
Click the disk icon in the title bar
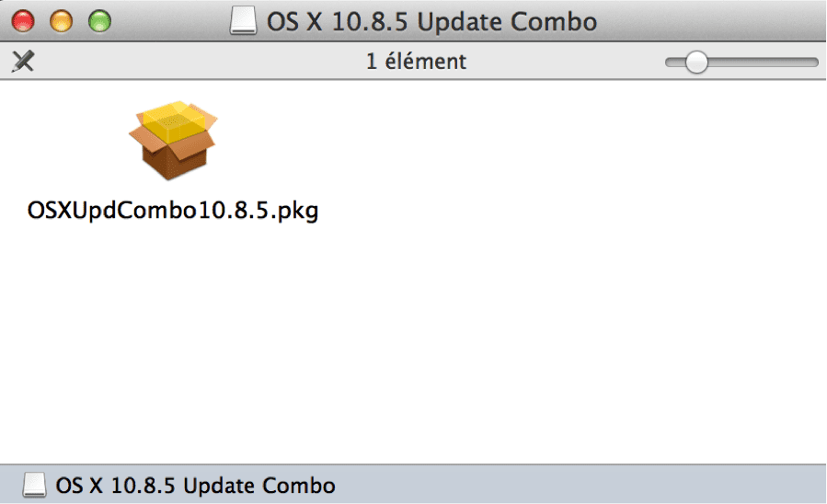pyautogui.click(x=244, y=21)
